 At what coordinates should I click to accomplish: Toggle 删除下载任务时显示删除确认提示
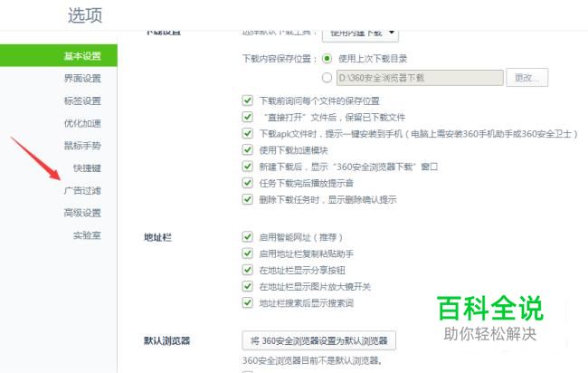248,199
